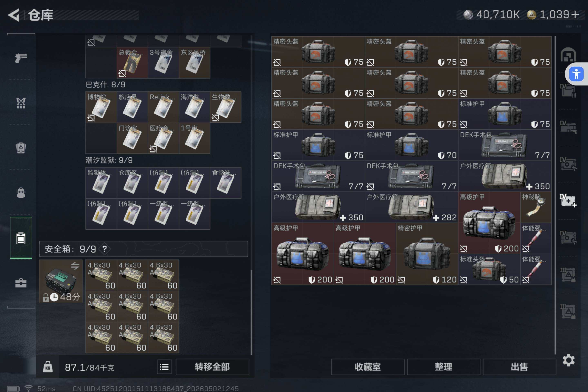Select the IV weapon case icon

(568, 127)
